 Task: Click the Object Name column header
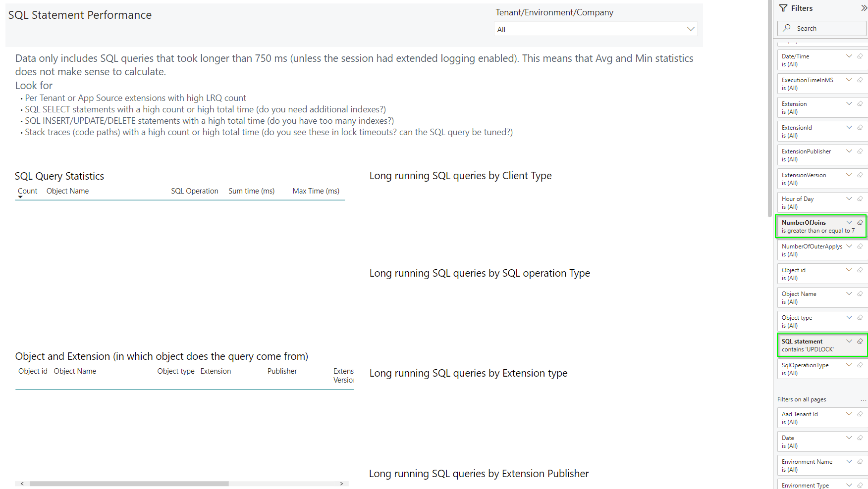tap(67, 191)
